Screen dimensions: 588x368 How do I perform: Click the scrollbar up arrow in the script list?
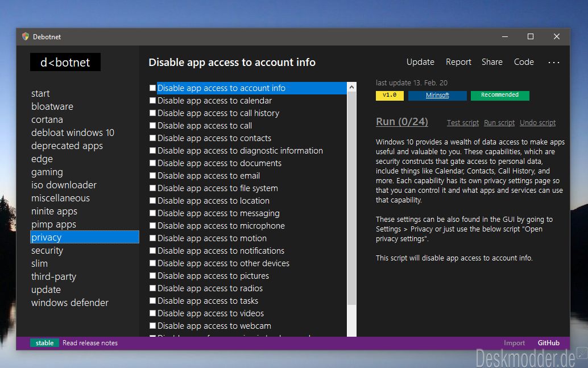tap(351, 87)
